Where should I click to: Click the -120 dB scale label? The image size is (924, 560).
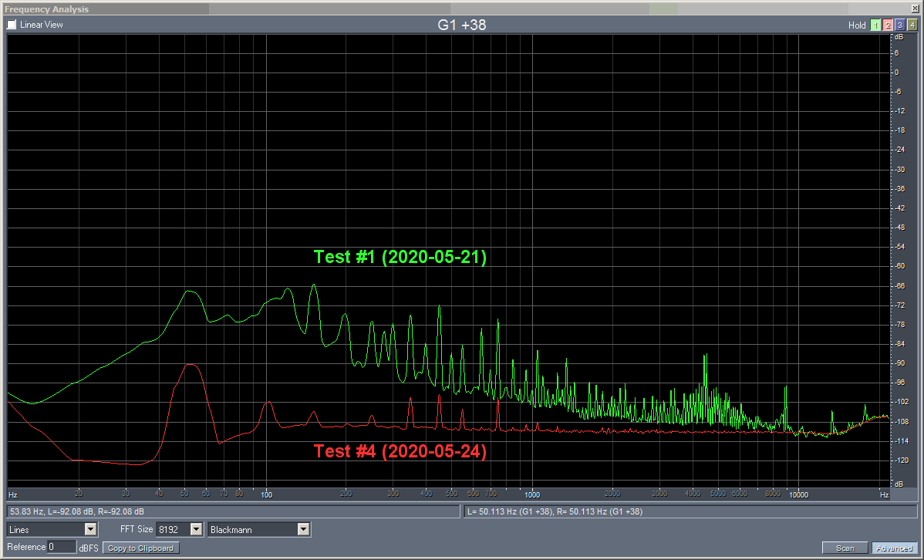click(x=901, y=460)
